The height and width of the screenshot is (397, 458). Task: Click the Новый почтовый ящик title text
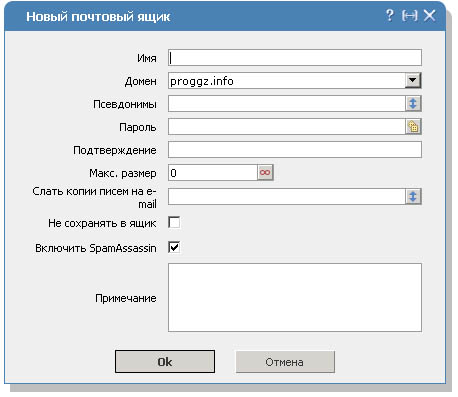tap(98, 17)
